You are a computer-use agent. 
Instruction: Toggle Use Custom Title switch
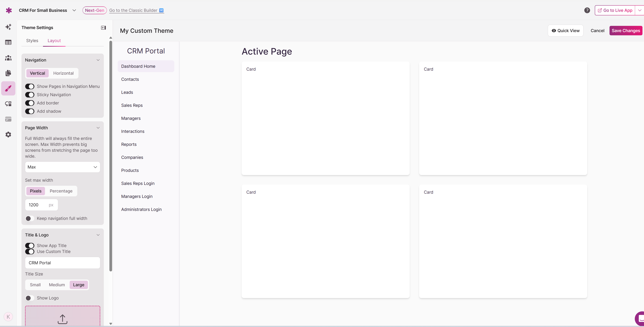(30, 252)
